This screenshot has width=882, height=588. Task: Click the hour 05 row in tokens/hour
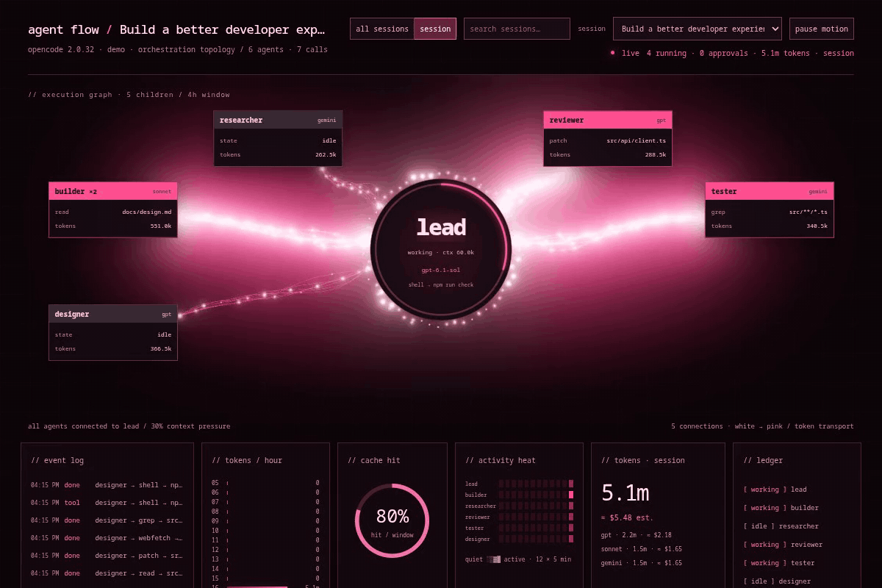pos(265,483)
